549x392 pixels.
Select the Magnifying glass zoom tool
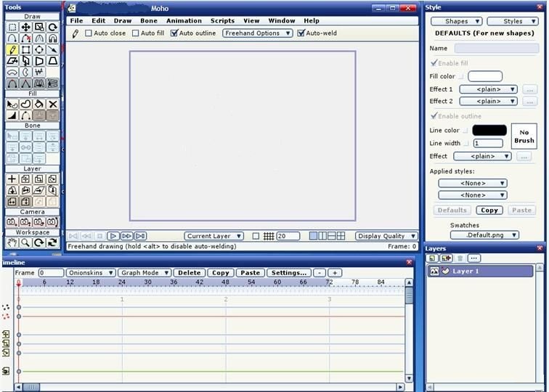pos(25,242)
